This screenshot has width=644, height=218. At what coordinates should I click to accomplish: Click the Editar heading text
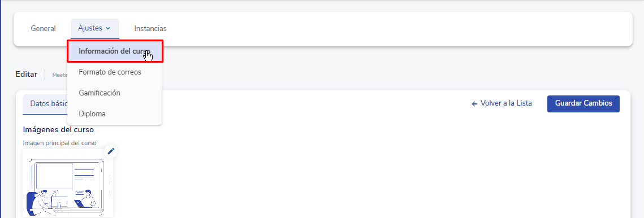coord(26,75)
